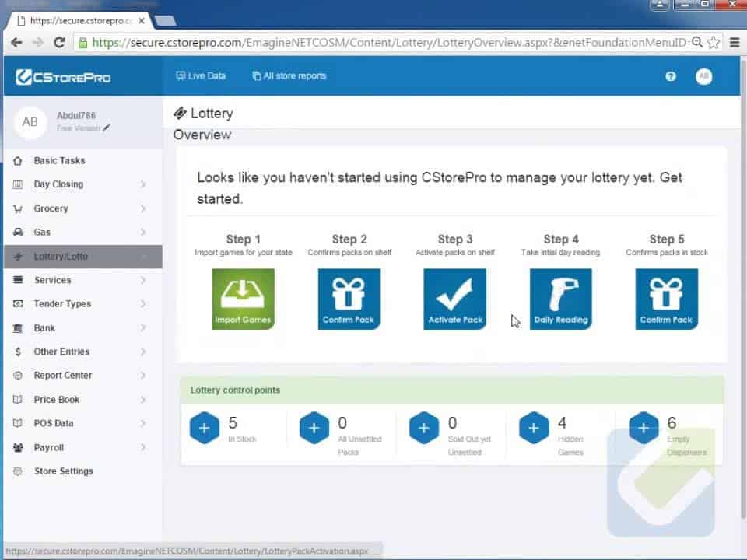Image resolution: width=747 pixels, height=560 pixels.
Task: Click the Gas car icon
Action: (18, 232)
